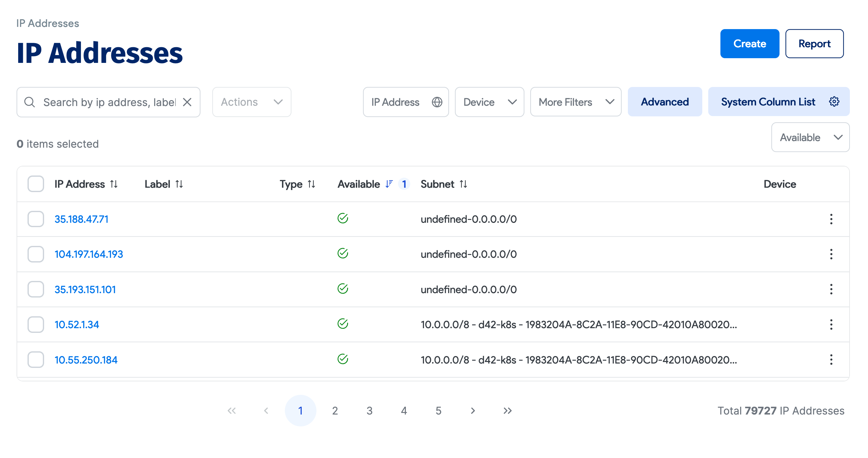The image size is (868, 458).
Task: Sort the table by IP Address column
Action: coord(114,184)
